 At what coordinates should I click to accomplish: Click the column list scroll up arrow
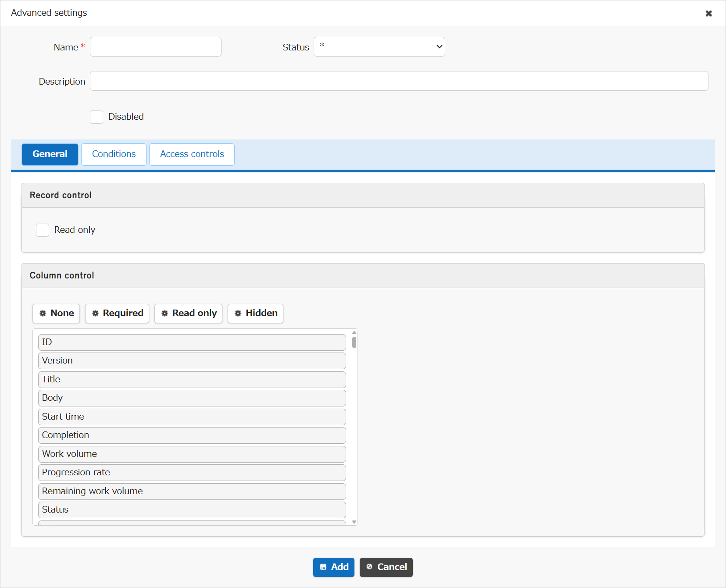click(x=354, y=332)
